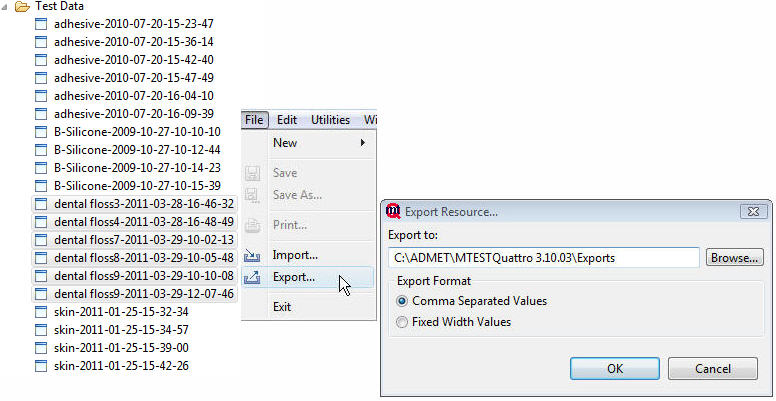Select the Test Data folder icon
The width and height of the screenshot is (776, 401).
pos(23,6)
